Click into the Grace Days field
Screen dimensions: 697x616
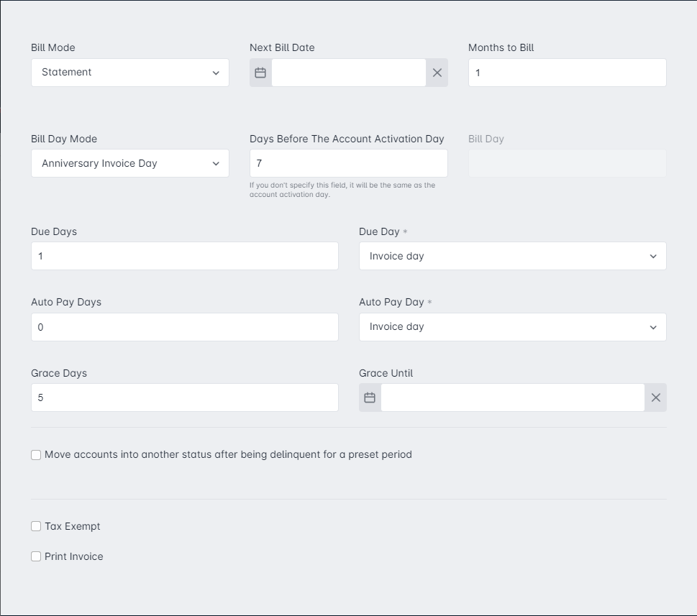click(184, 397)
